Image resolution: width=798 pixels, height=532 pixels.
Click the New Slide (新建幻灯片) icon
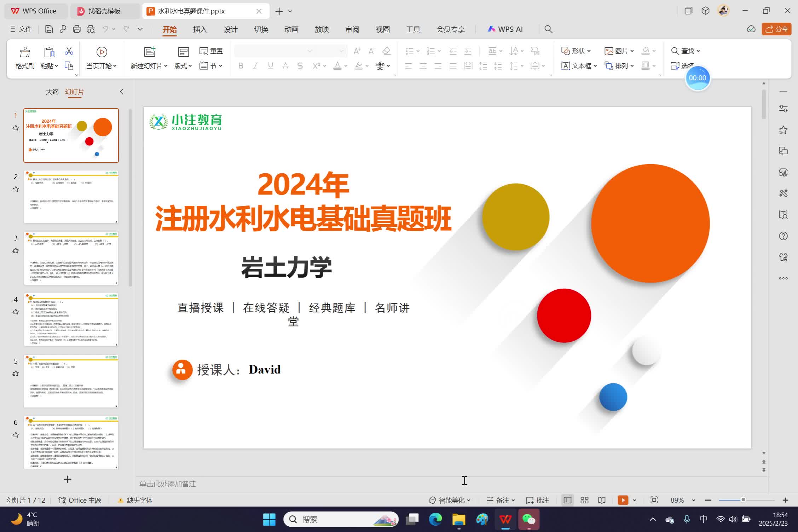pos(150,52)
